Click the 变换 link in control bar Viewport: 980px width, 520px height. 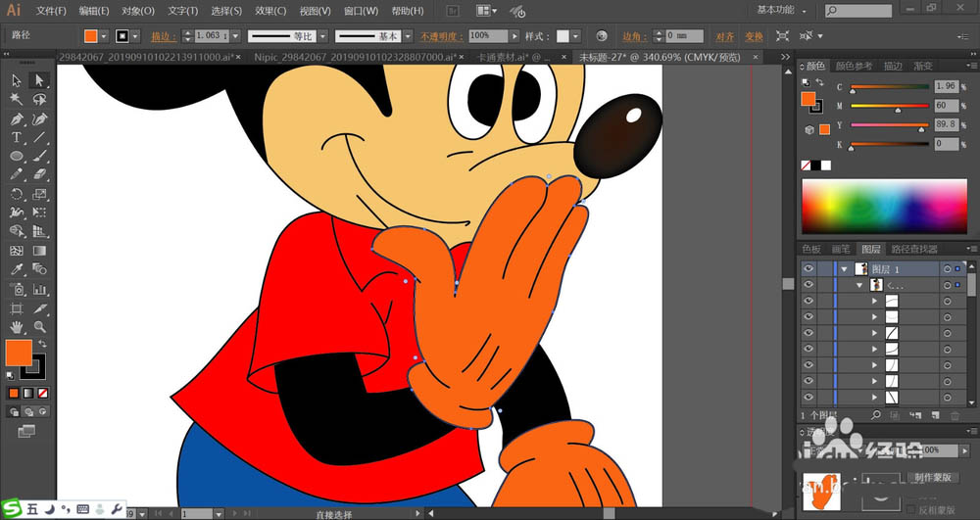click(754, 36)
